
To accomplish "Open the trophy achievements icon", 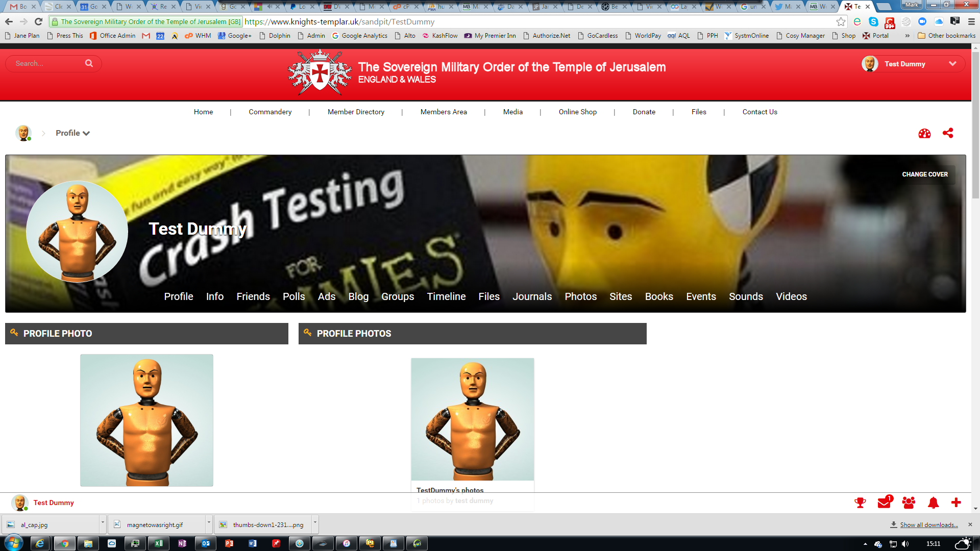I will click(860, 503).
